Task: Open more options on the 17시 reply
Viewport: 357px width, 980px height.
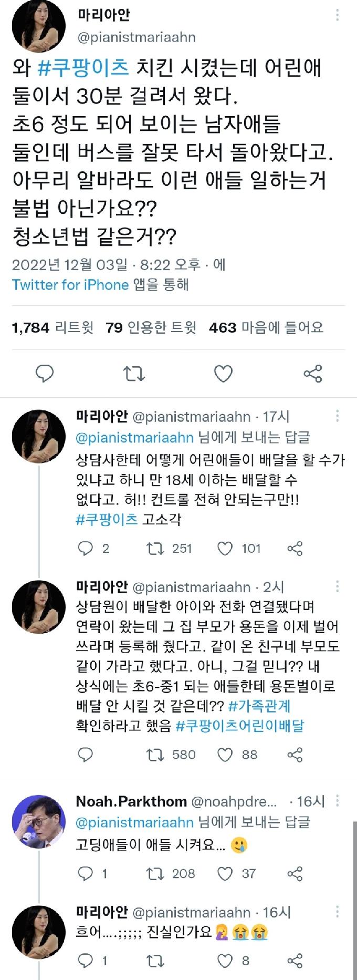Action: [337, 416]
